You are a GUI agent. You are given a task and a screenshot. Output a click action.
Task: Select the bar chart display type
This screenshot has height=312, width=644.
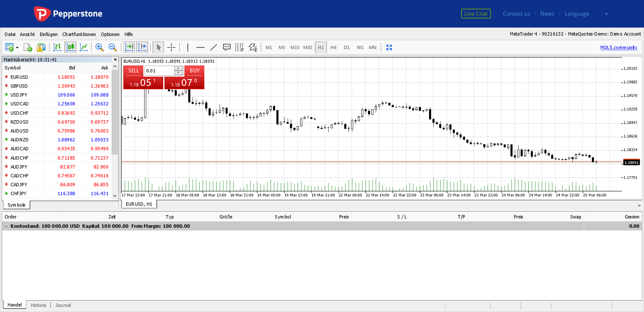57,47
